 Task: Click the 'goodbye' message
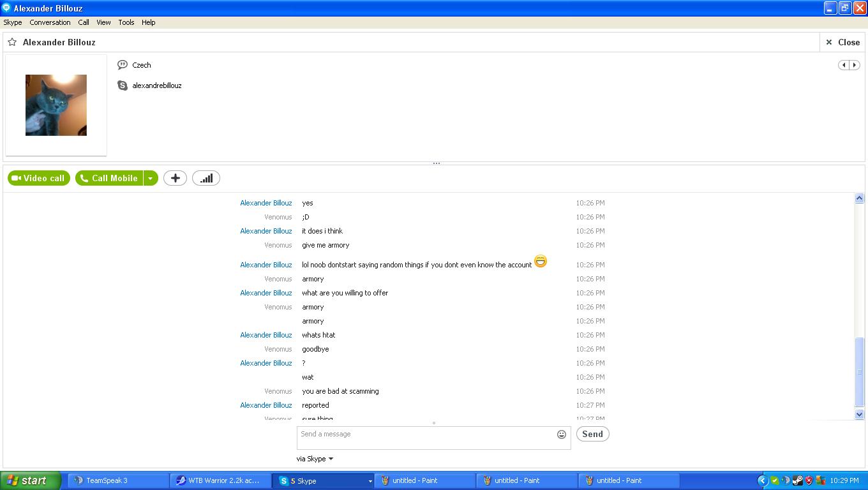(315, 349)
